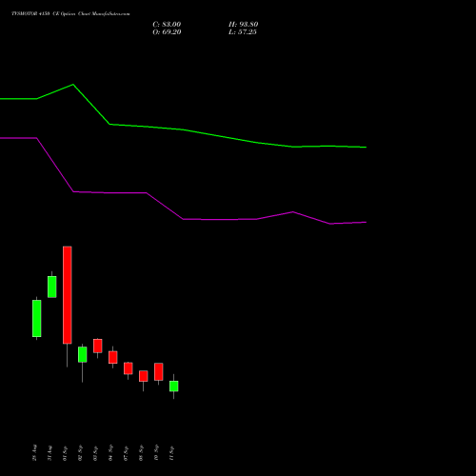Select the green candlestick for 28 Aug
476x476 pixels.
point(37,318)
